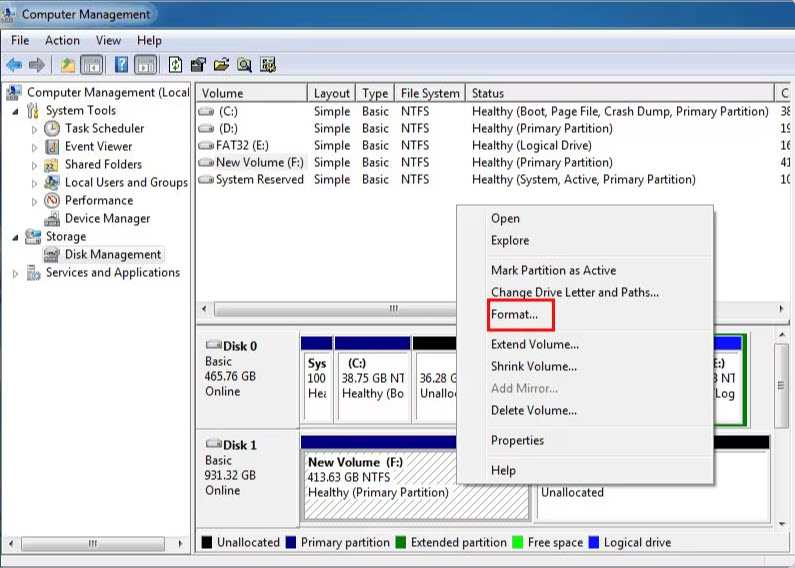Expand the Task Scheduler tree node
Screen dimensions: 795x568
(x=34, y=129)
